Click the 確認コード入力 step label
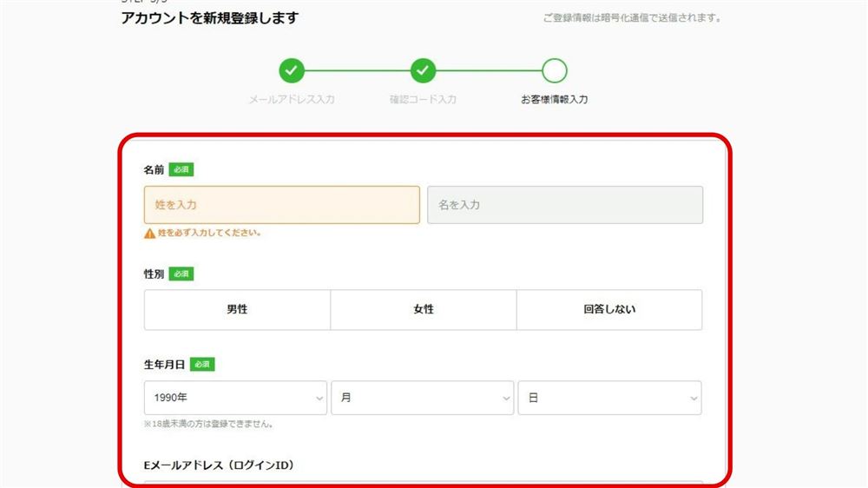This screenshot has width=868, height=488. pos(423,100)
